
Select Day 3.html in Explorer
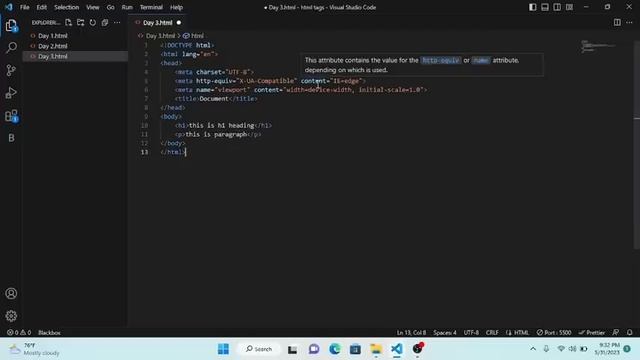pos(75,56)
